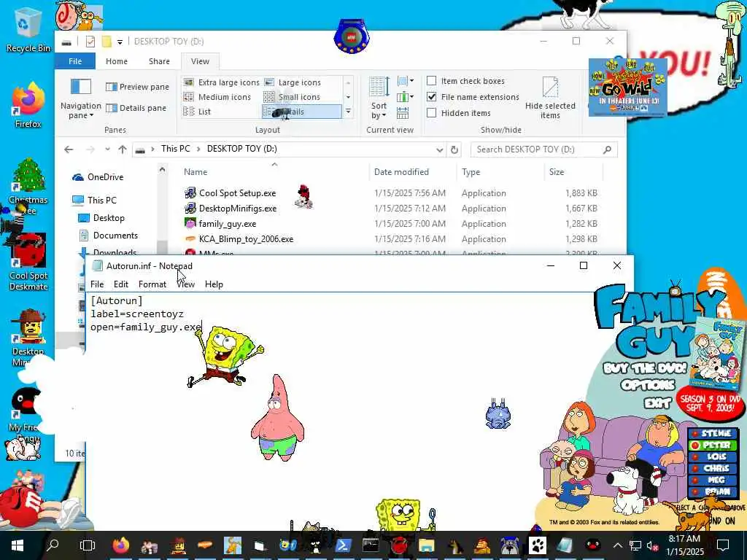Switch to PowerShell on the taskbar
Image resolution: width=747 pixels, height=560 pixels.
click(343, 545)
